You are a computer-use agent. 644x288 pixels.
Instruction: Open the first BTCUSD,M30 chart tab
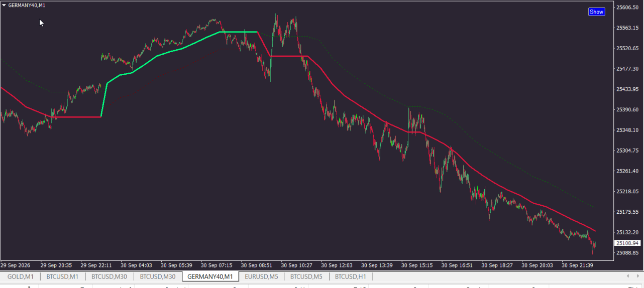click(x=109, y=276)
